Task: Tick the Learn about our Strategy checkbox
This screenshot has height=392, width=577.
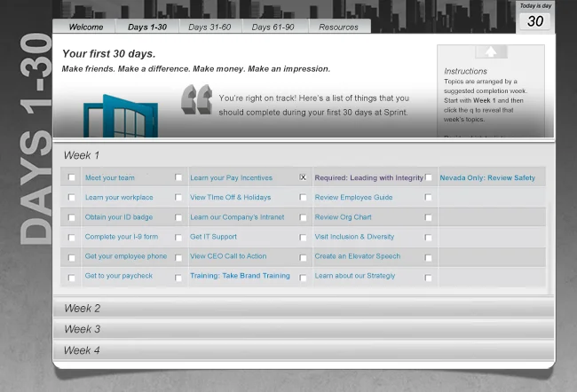Action: coord(303,278)
